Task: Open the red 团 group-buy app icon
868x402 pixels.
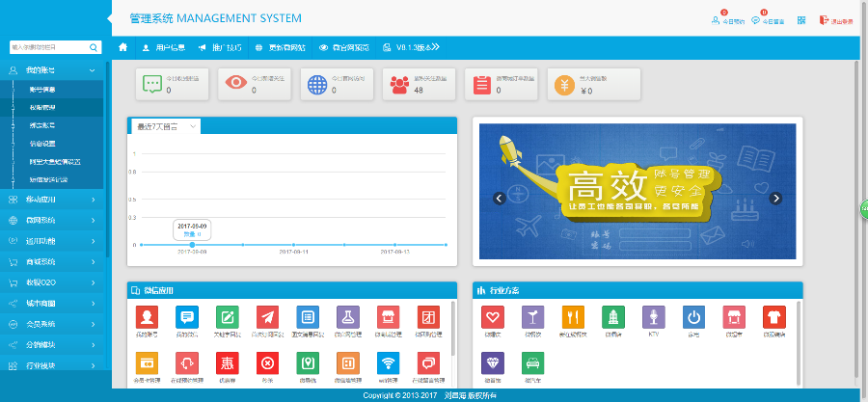Action: click(428, 317)
